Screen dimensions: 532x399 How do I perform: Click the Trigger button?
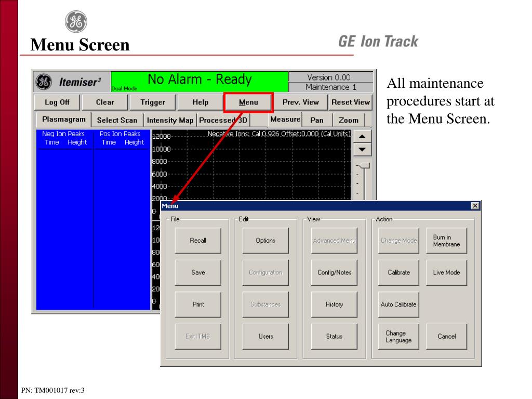click(x=153, y=102)
